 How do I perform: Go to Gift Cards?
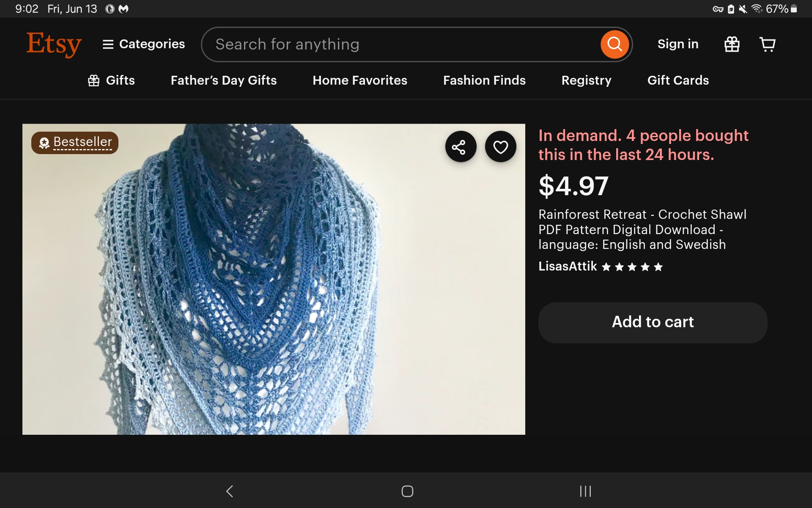(678, 80)
